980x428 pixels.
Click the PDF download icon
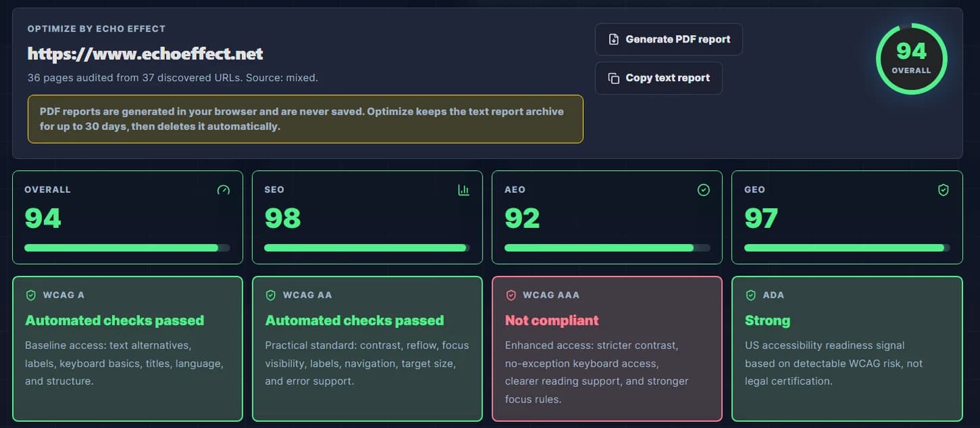(x=614, y=39)
